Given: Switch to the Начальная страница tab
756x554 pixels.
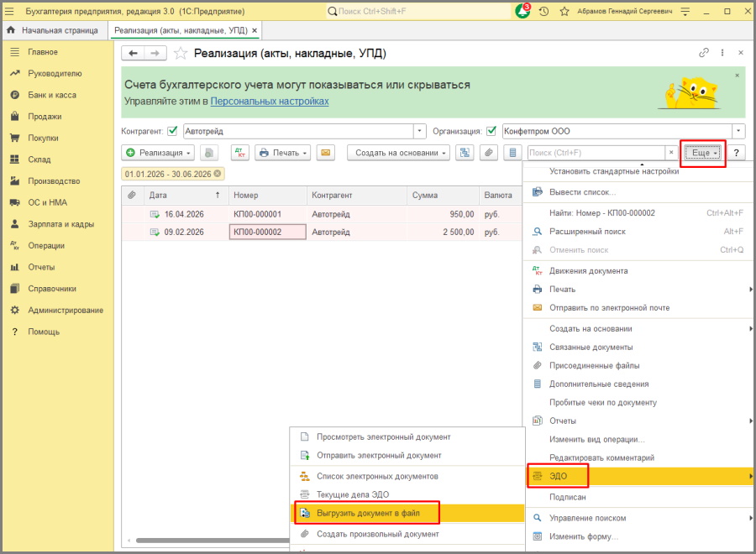Looking at the screenshot, I should tap(59, 30).
